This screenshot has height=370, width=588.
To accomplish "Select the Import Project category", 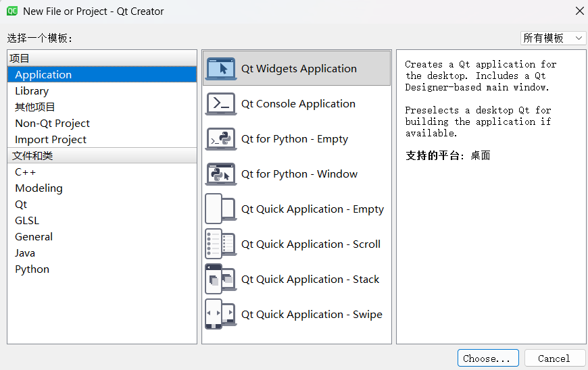I will 102,139.
